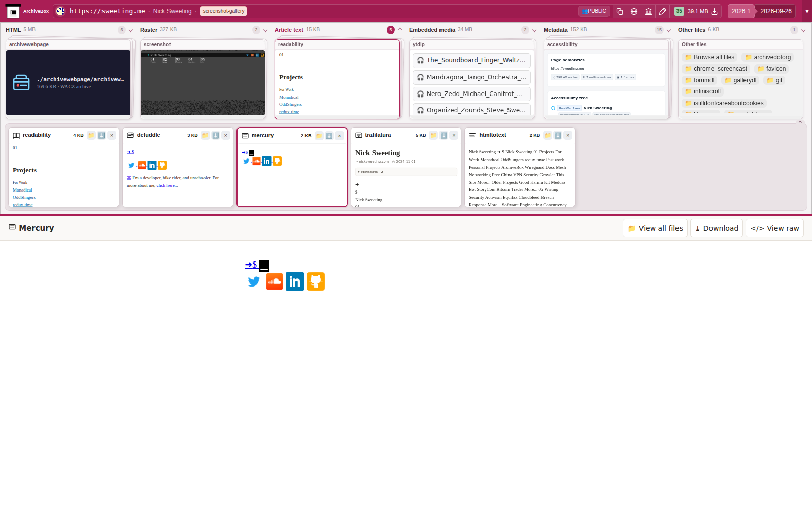This screenshot has width=812, height=508.
Task: Collapse the Article text section chevron
Action: 400,29
